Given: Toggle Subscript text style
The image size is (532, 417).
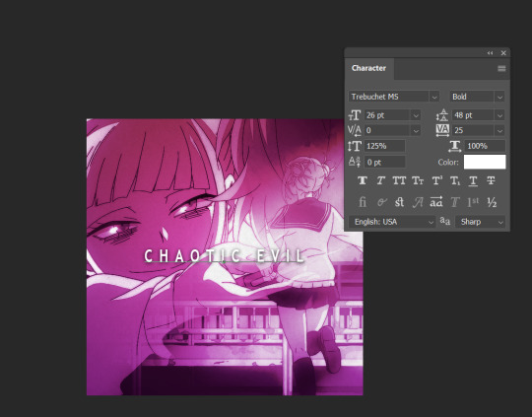Looking at the screenshot, I should tap(455, 180).
